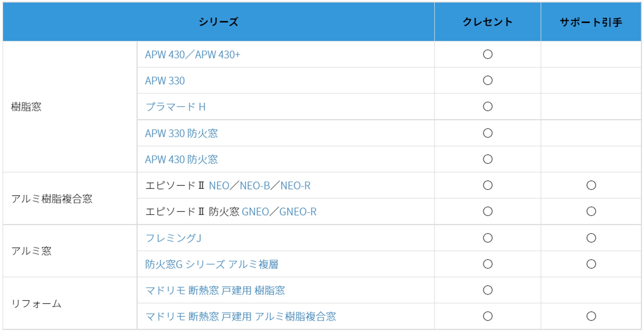Click the シリーズ column header

218,22
